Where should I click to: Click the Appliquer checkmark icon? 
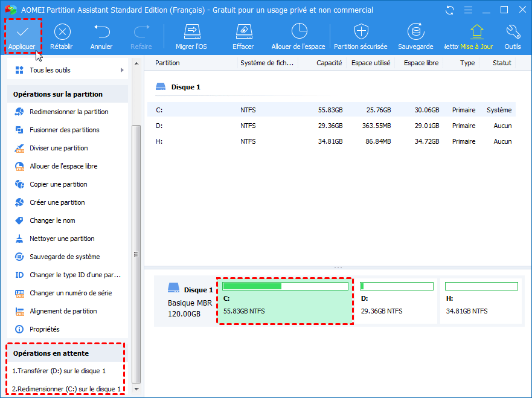(22, 31)
